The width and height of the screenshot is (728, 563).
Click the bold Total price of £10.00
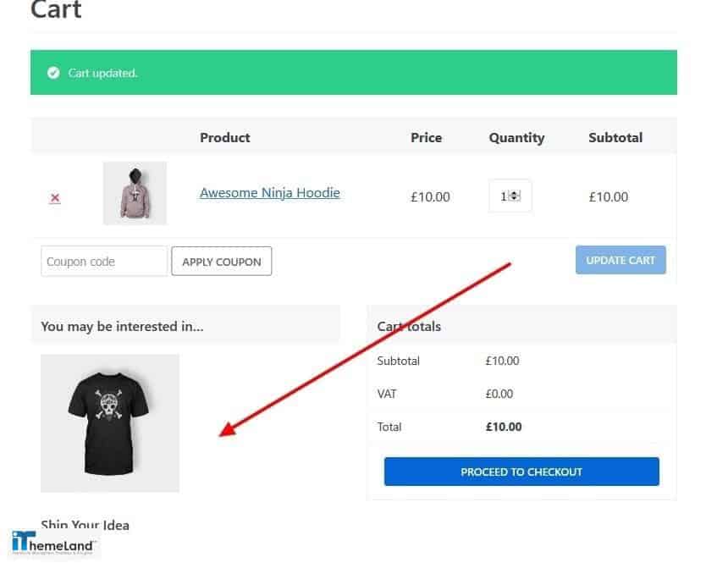(x=503, y=427)
